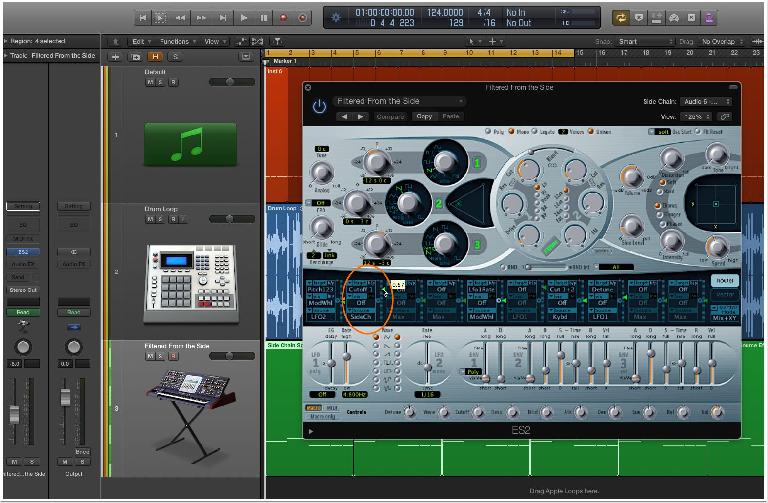Click the Oscillator 2 mute button numbered 2
This screenshot has height=503, width=768.
click(438, 203)
